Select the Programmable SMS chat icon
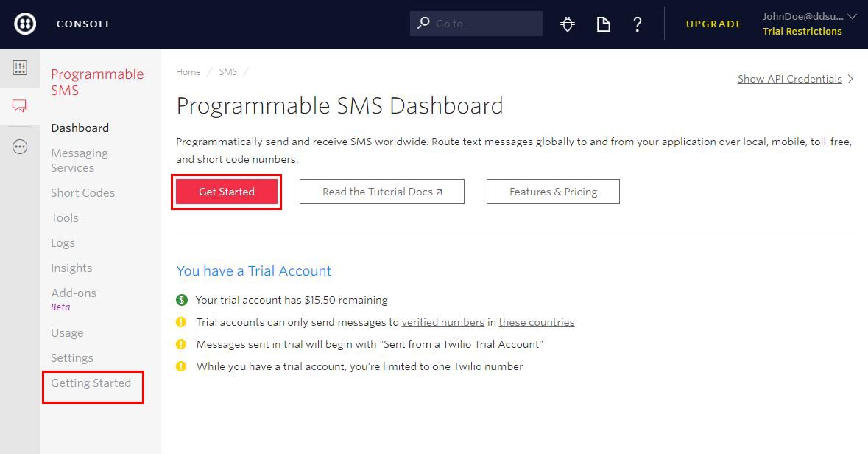 point(20,105)
